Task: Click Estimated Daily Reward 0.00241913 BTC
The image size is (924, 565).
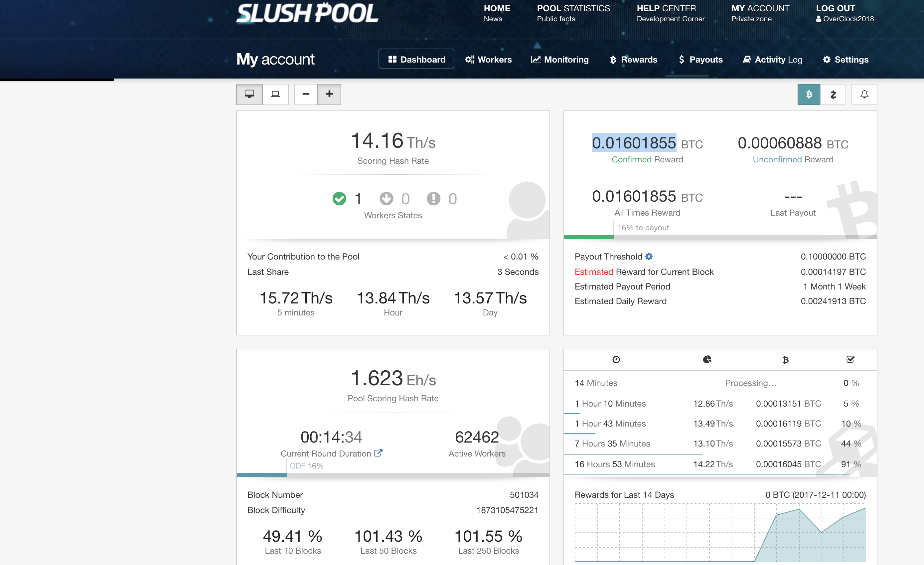Action: pyautogui.click(x=720, y=301)
